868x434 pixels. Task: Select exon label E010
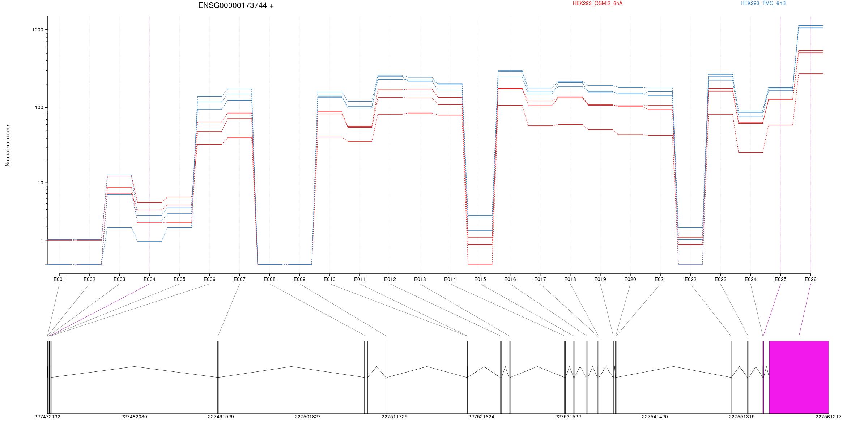(329, 279)
